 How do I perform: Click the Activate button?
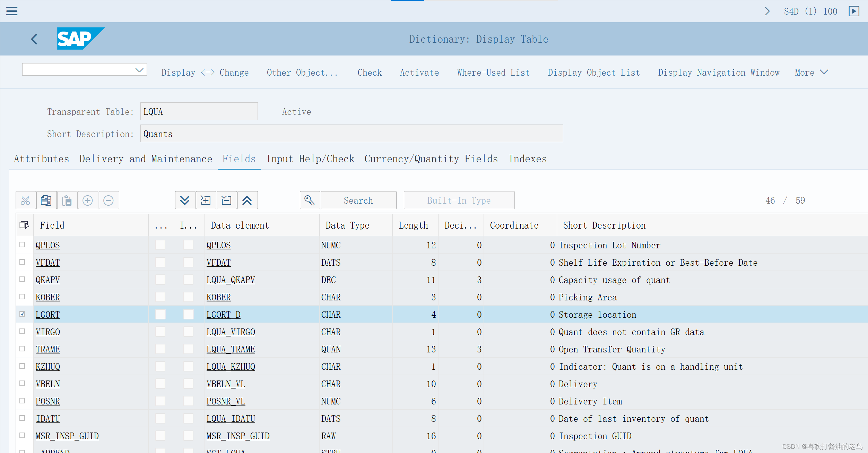pyautogui.click(x=419, y=72)
